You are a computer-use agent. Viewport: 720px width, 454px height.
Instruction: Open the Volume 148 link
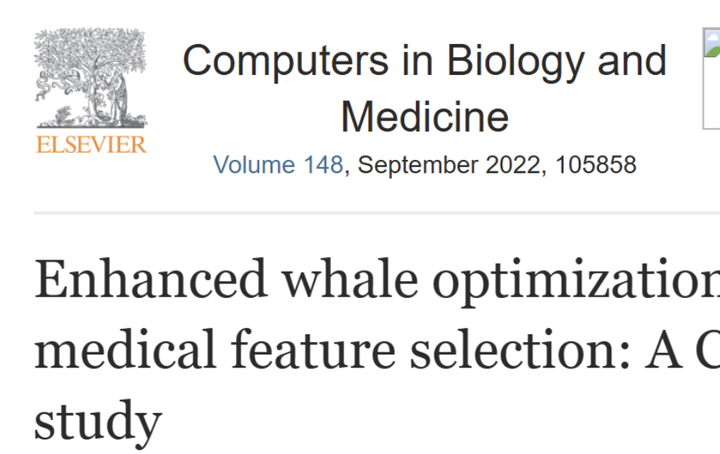coord(278,165)
